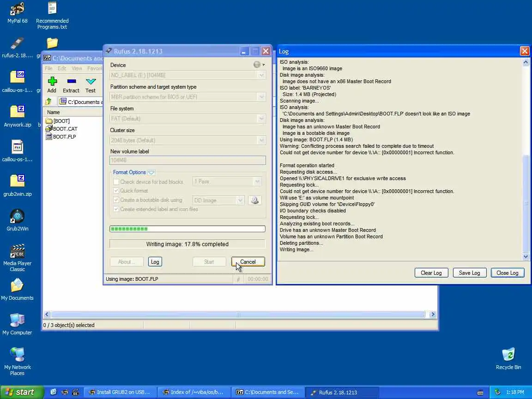Launch rufus-2.18 executable desktop icon

17,48
